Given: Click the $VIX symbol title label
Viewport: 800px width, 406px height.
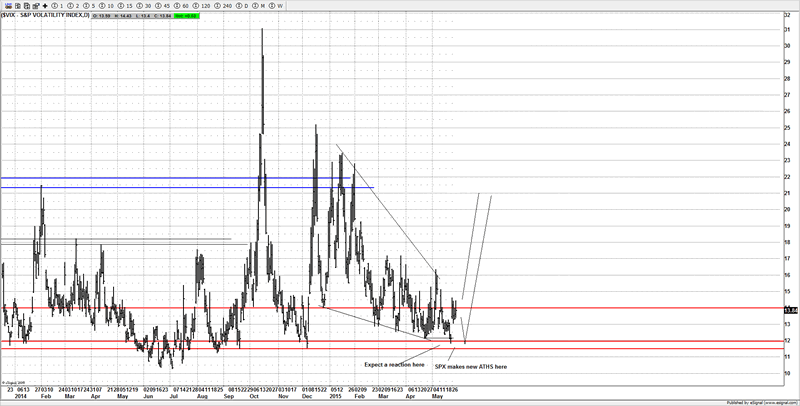Looking at the screenshot, I should (43, 15).
